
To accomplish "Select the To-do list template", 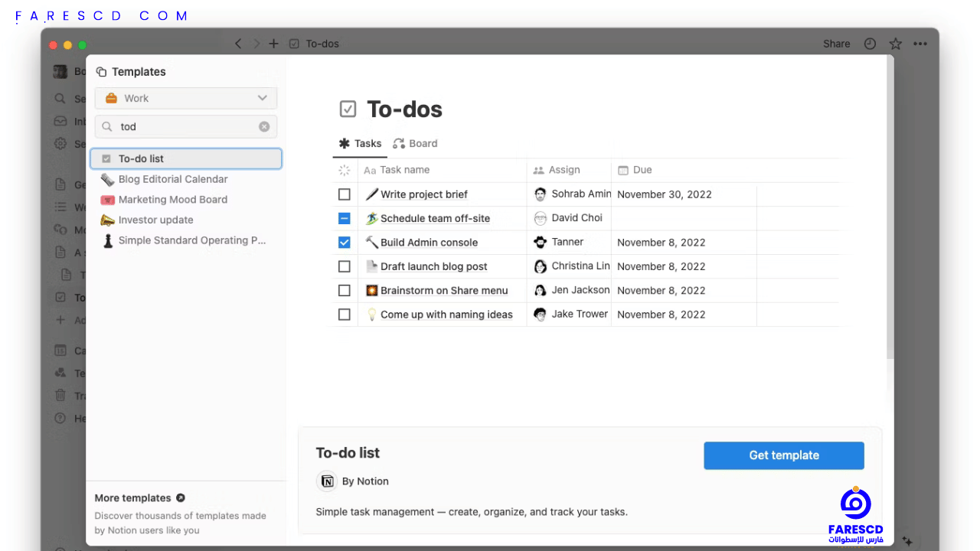I will click(x=186, y=158).
